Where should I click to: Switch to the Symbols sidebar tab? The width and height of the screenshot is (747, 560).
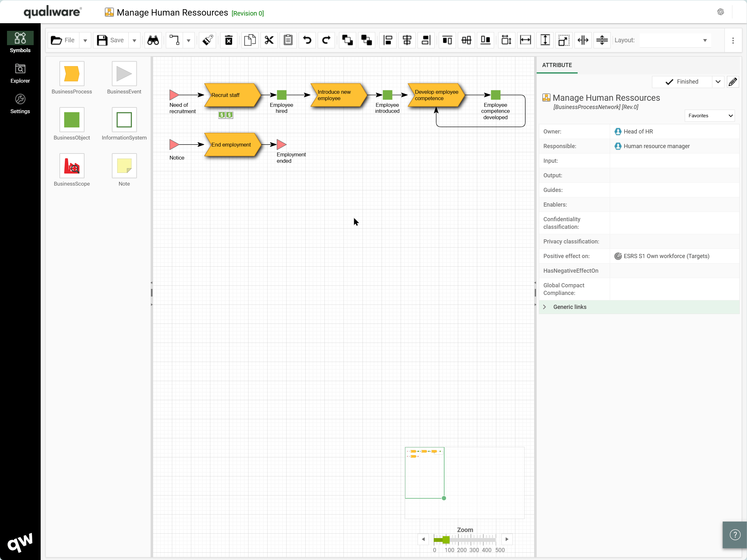pyautogui.click(x=20, y=43)
